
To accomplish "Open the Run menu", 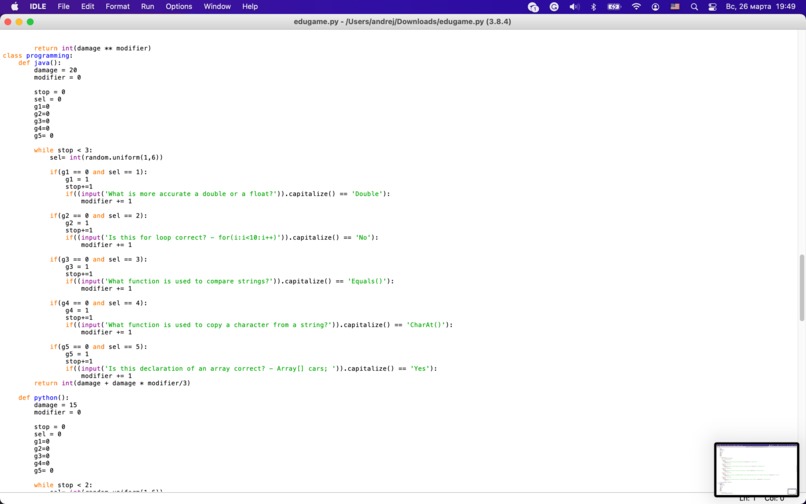I will tap(148, 7).
